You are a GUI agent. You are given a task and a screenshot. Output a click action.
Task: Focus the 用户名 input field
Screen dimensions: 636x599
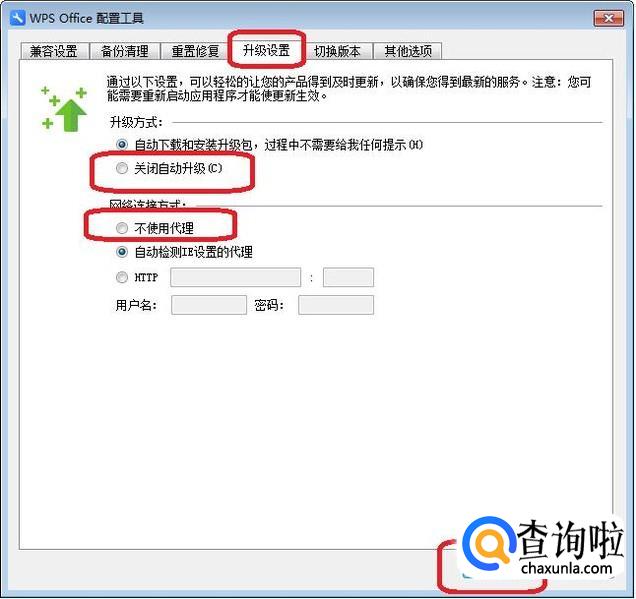point(209,305)
